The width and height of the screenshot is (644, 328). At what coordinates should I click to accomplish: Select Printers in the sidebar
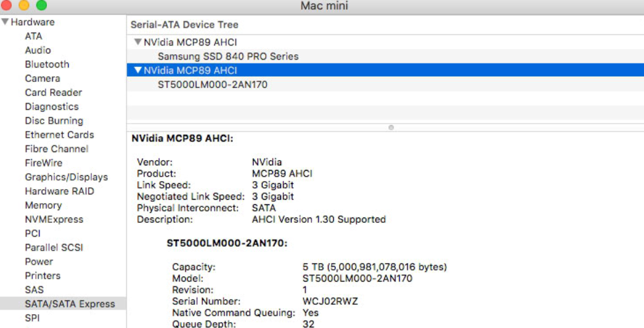coord(42,275)
